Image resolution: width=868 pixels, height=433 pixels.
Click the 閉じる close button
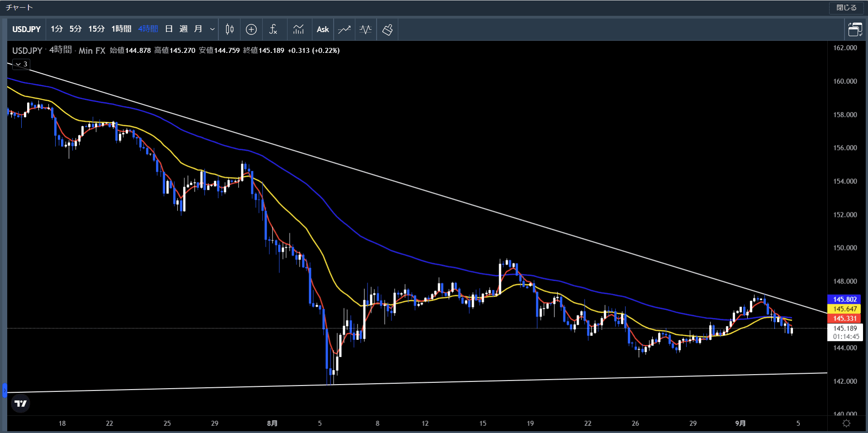pyautogui.click(x=846, y=8)
